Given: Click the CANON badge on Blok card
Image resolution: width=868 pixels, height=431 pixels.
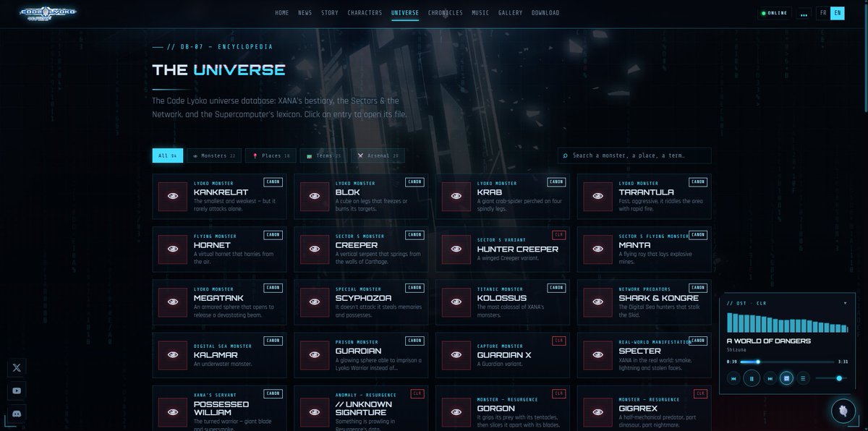Looking at the screenshot, I should pyautogui.click(x=414, y=182).
